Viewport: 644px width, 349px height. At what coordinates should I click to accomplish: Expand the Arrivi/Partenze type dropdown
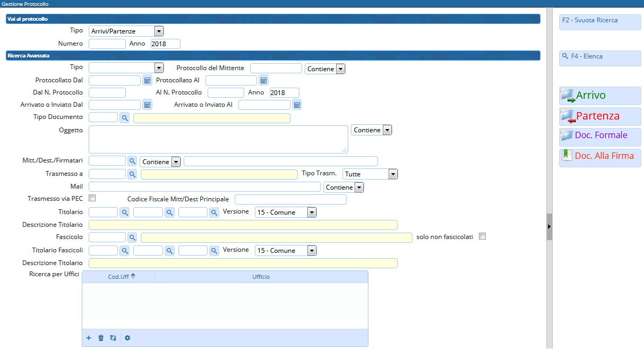click(159, 31)
